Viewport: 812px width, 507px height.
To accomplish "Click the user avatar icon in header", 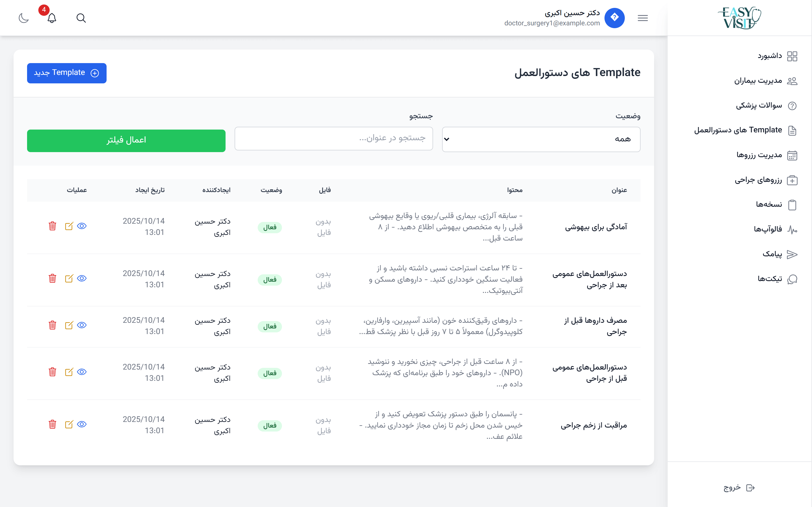I will 614,18.
